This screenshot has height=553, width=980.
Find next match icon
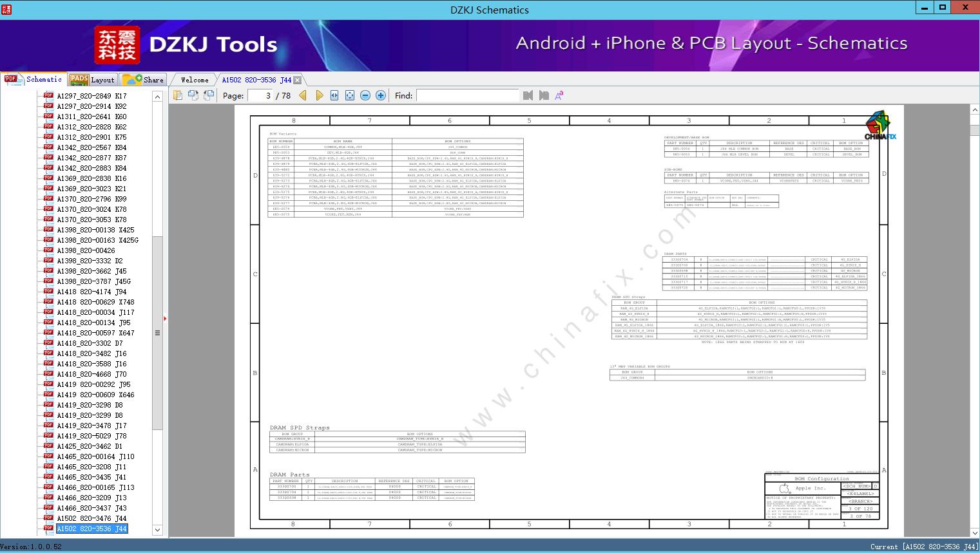click(x=544, y=95)
